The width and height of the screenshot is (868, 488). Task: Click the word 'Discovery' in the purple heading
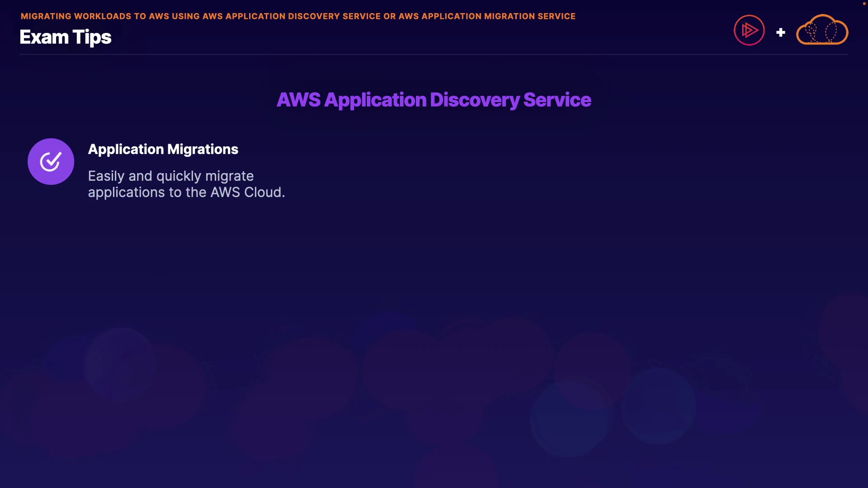[474, 100]
